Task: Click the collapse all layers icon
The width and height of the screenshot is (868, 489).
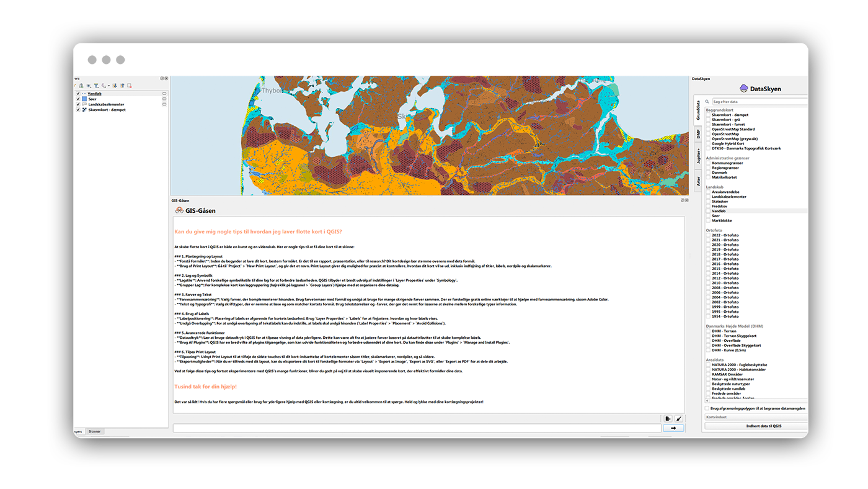Action: [x=122, y=86]
